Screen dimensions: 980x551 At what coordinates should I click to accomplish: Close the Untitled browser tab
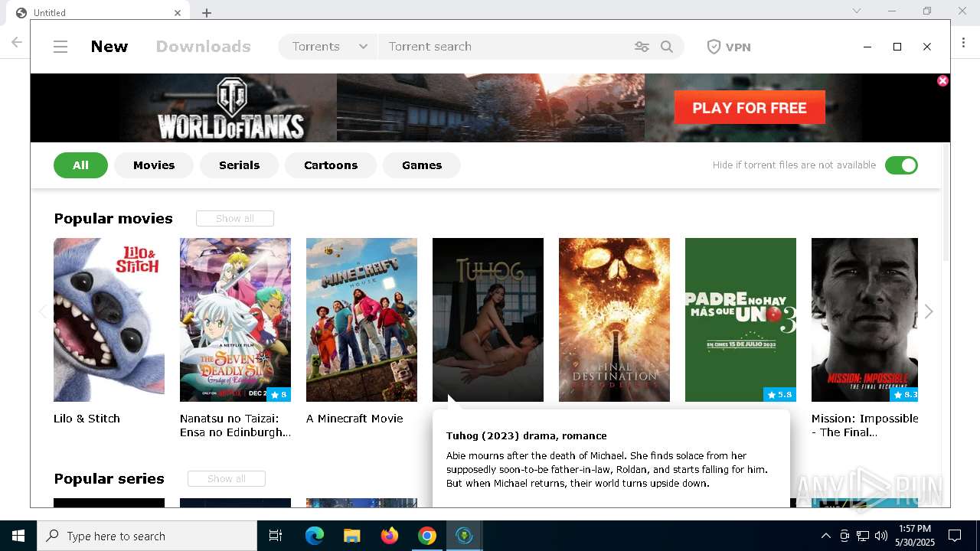point(178,12)
